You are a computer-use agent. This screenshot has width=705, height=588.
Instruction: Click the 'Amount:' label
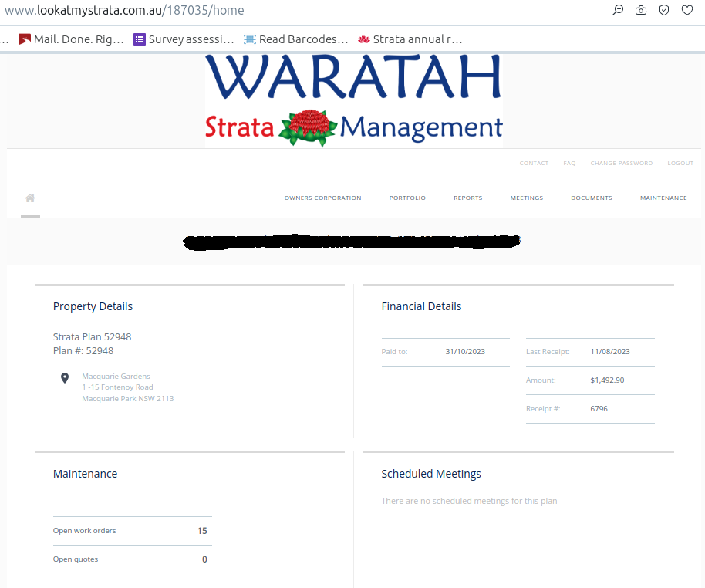pos(541,380)
